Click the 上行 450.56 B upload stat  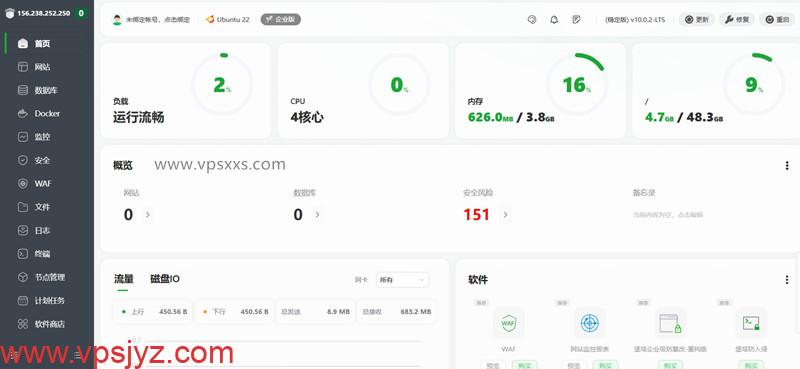click(154, 311)
